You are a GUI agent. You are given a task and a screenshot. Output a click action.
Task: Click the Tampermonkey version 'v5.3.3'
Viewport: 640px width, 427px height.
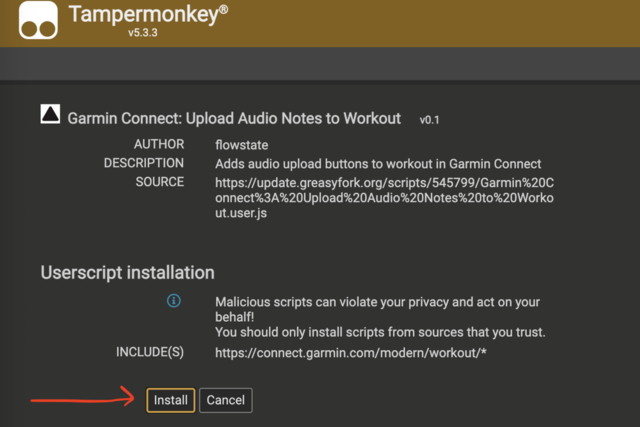pyautogui.click(x=142, y=33)
